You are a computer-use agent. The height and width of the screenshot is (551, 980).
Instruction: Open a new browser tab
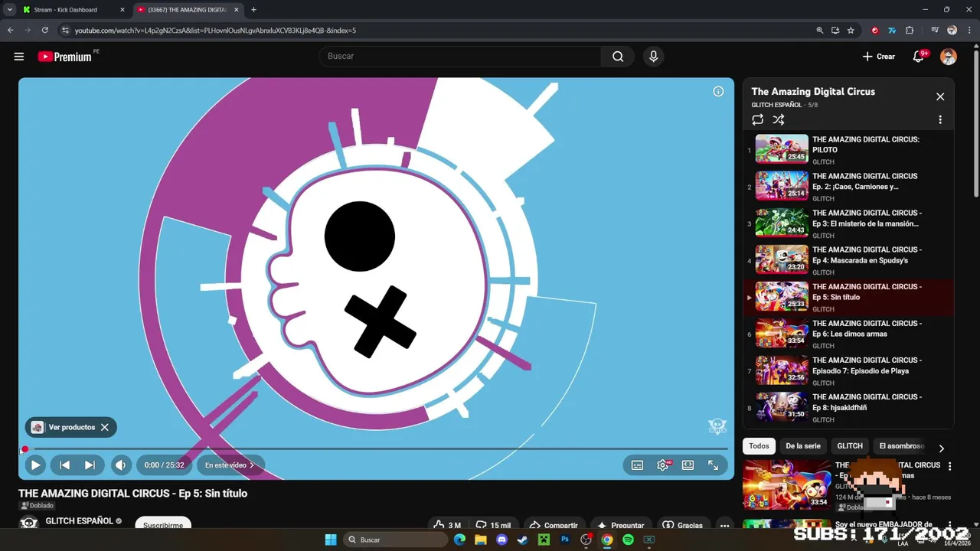tap(253, 10)
